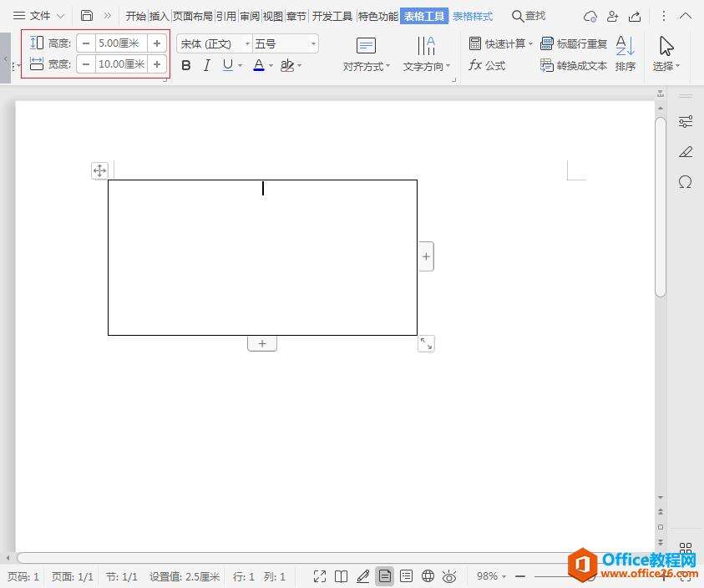The width and height of the screenshot is (704, 588).
Task: Click the 转换成文本 button
Action: (574, 65)
